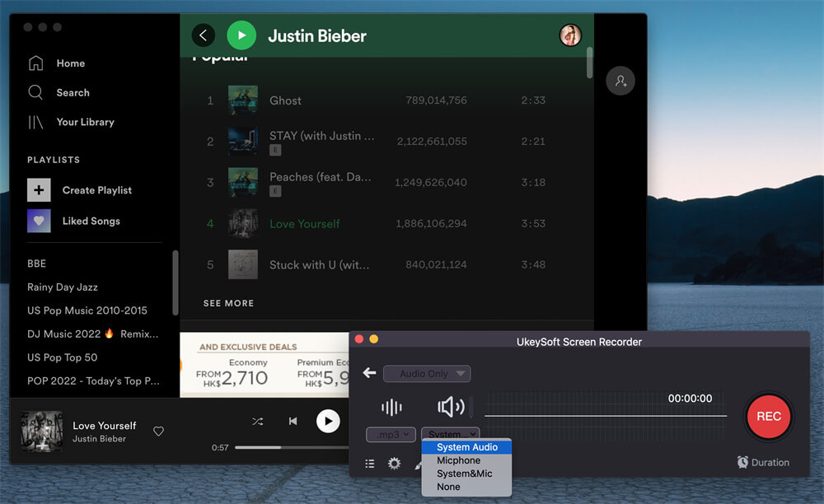Click Love Yourself now-playing album art

tap(41, 432)
